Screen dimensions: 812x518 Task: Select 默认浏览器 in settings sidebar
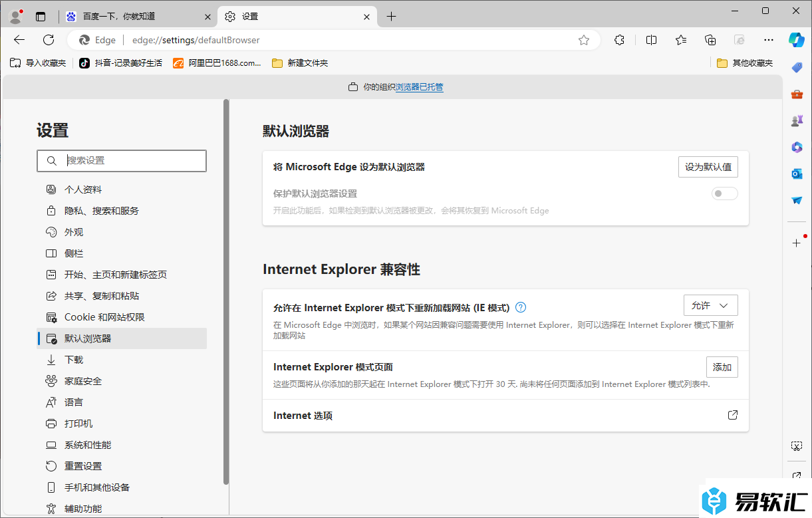tap(122, 338)
